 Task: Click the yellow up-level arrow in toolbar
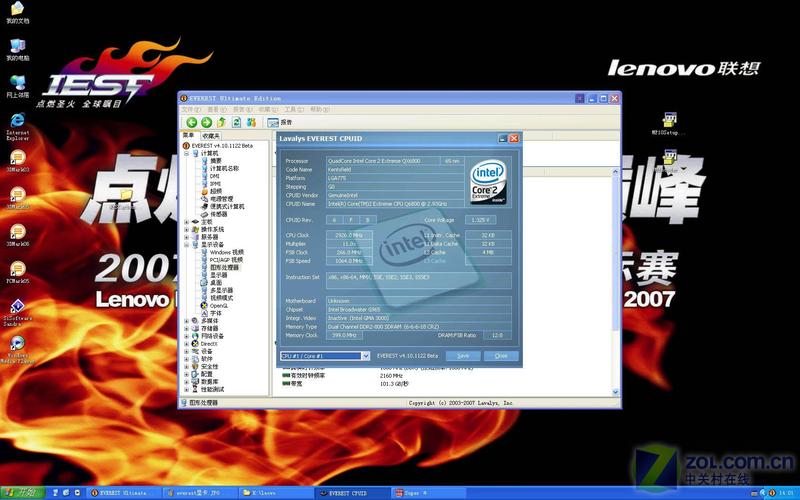click(221, 122)
